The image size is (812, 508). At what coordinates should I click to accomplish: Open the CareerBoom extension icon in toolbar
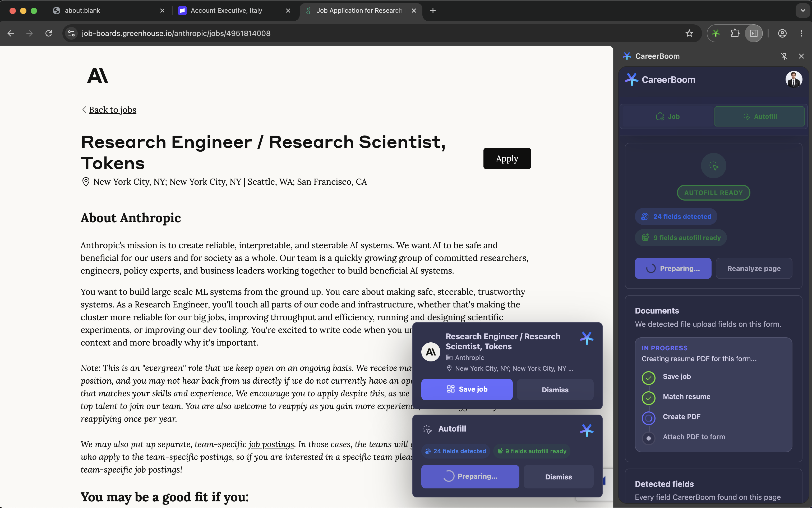pos(716,33)
